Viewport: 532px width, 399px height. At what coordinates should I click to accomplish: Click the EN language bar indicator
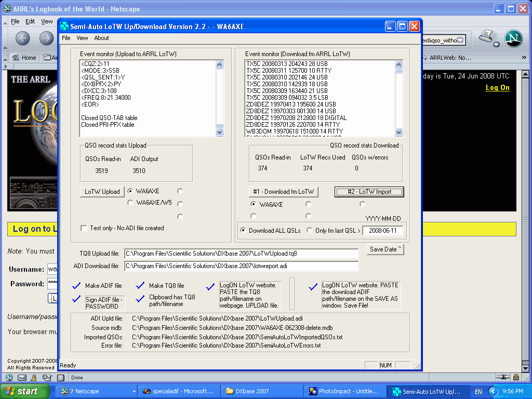[478, 392]
